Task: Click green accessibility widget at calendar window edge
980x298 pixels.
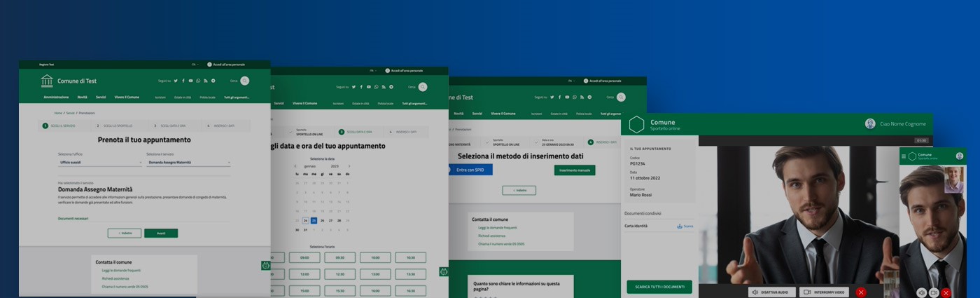Action: point(444,271)
